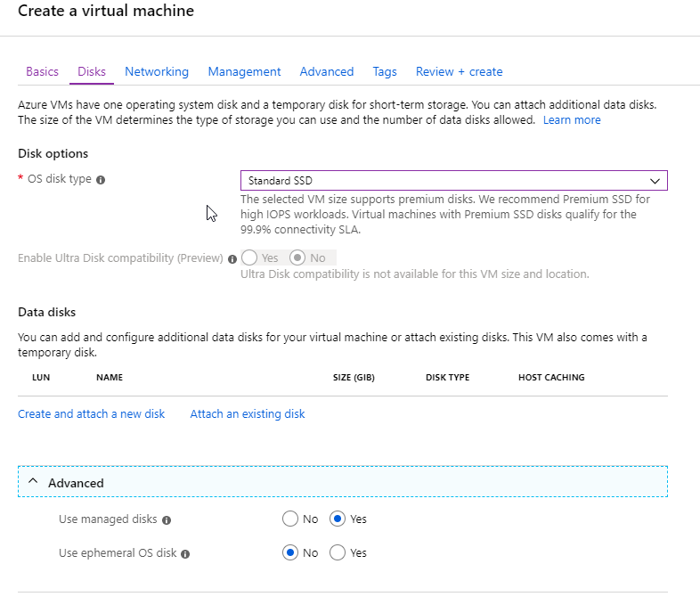Open the Networking tab
700x613 pixels.
157,71
